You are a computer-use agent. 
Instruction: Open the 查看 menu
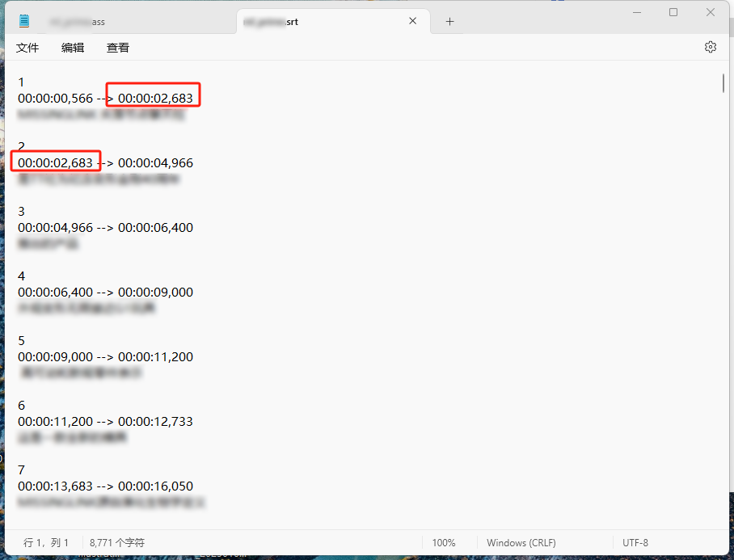tap(117, 48)
